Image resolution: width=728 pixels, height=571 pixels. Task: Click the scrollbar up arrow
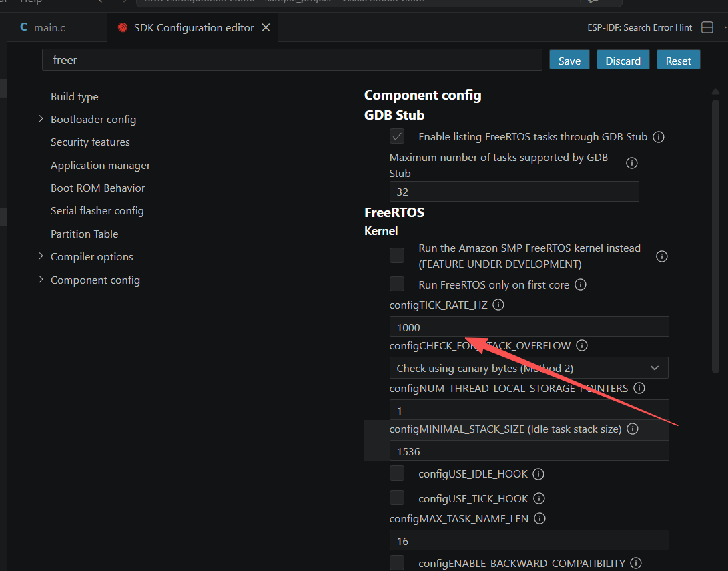click(715, 91)
